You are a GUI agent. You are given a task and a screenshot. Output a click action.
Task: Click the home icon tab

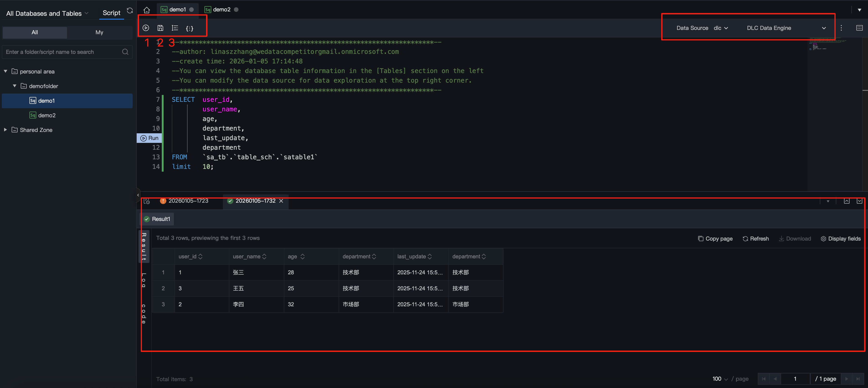click(146, 10)
